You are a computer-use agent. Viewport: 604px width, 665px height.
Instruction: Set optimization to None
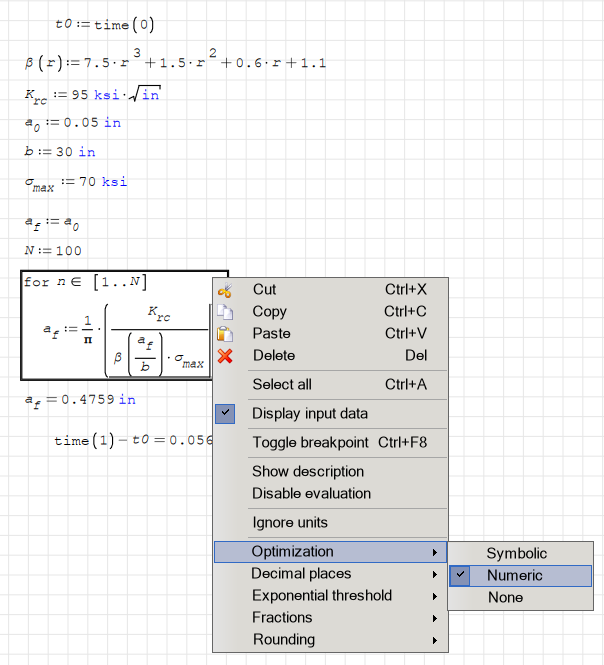tap(505, 597)
